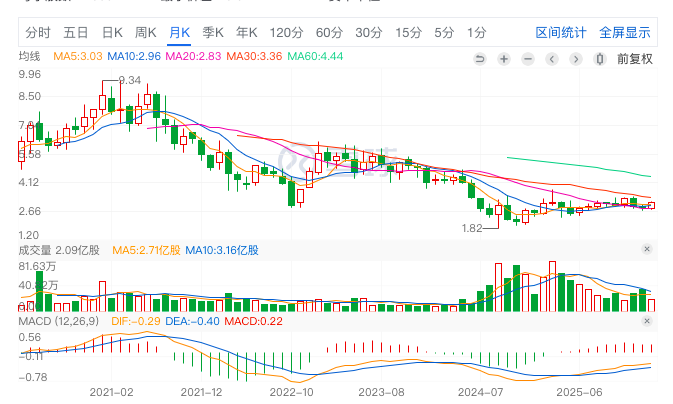Switch to the 分时 tab
This screenshot has height=404, width=673.
(37, 32)
